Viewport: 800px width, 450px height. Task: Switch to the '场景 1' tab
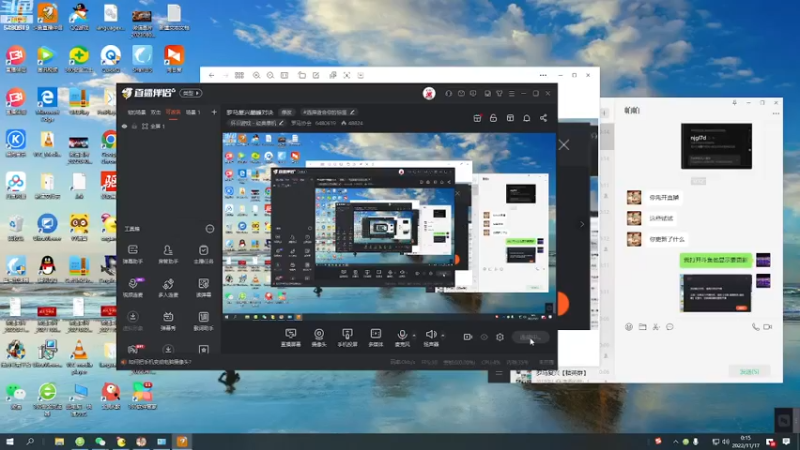click(193, 112)
